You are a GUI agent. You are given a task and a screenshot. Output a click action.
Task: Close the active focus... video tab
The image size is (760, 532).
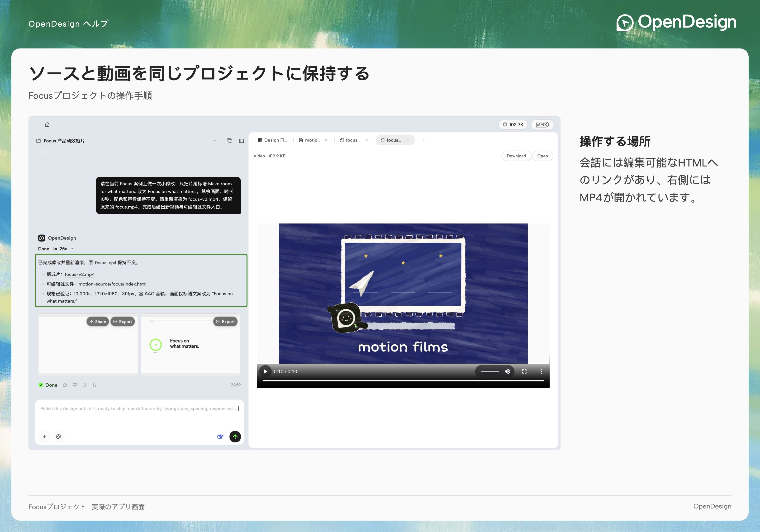(x=408, y=140)
